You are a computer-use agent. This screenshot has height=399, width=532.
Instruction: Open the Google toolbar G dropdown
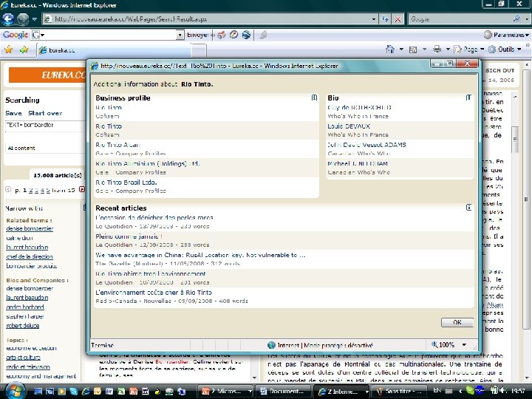(38, 35)
